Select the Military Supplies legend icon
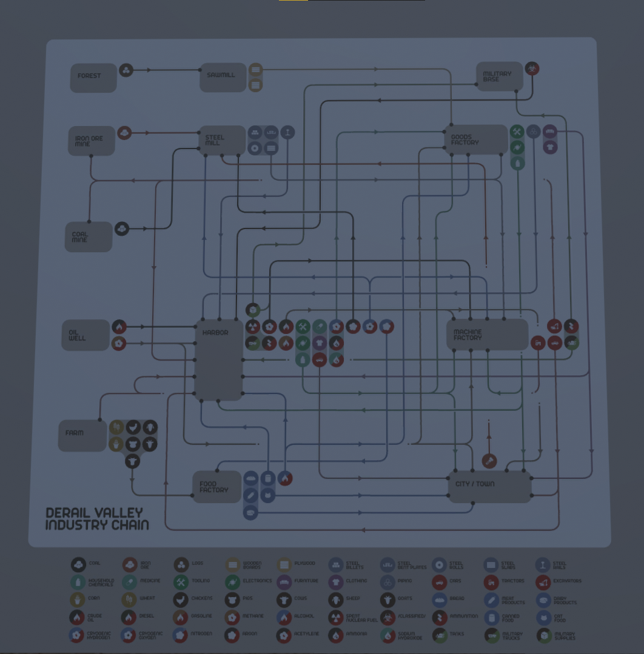This screenshot has width=644, height=654. [544, 635]
